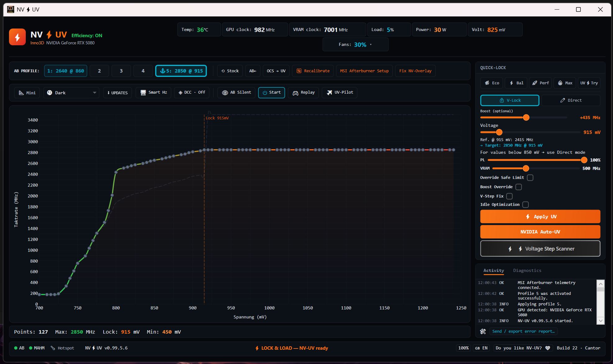
Task: Click the Smart Hz monitor button
Action: pyautogui.click(x=154, y=92)
